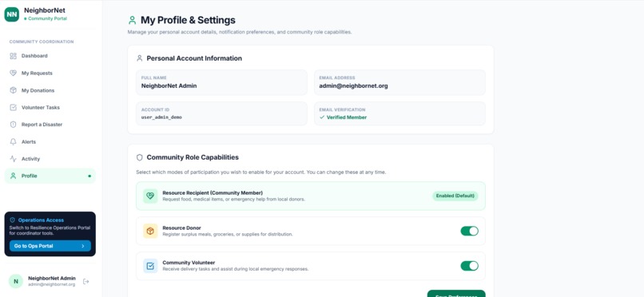The width and height of the screenshot is (644, 297).
Task: Click the My Profile & Settings heading
Action: click(x=188, y=20)
